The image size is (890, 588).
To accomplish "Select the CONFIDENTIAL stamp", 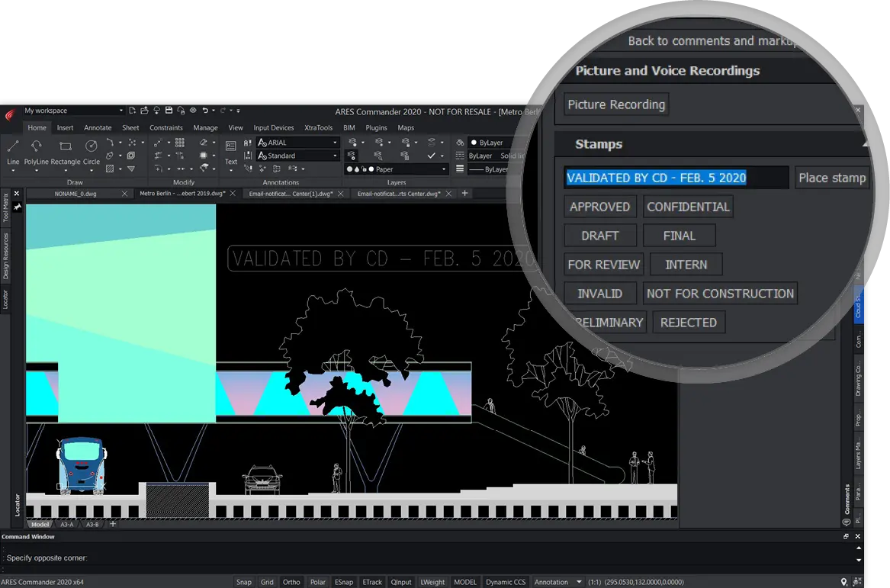I will (688, 207).
